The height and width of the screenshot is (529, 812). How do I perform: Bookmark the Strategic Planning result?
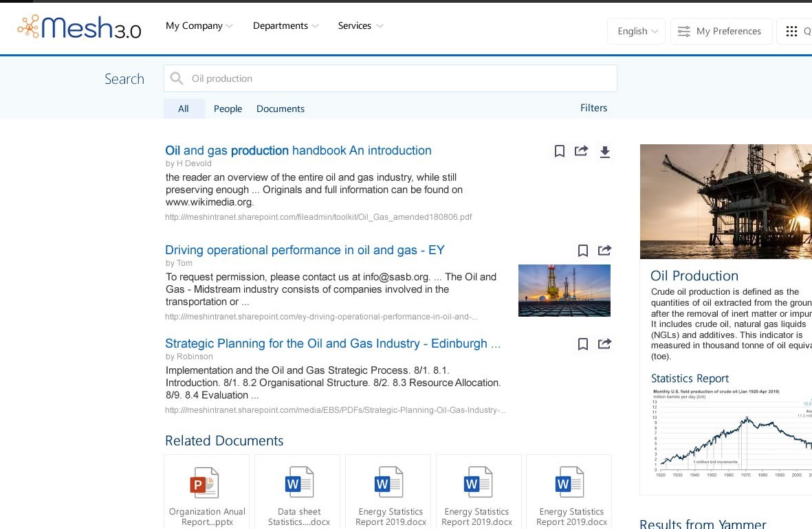[583, 344]
